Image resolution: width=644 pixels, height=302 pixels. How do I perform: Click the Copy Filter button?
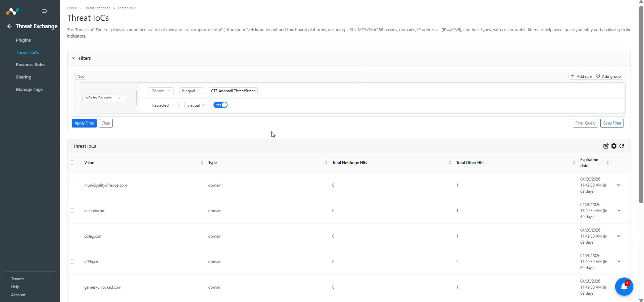[x=612, y=123]
